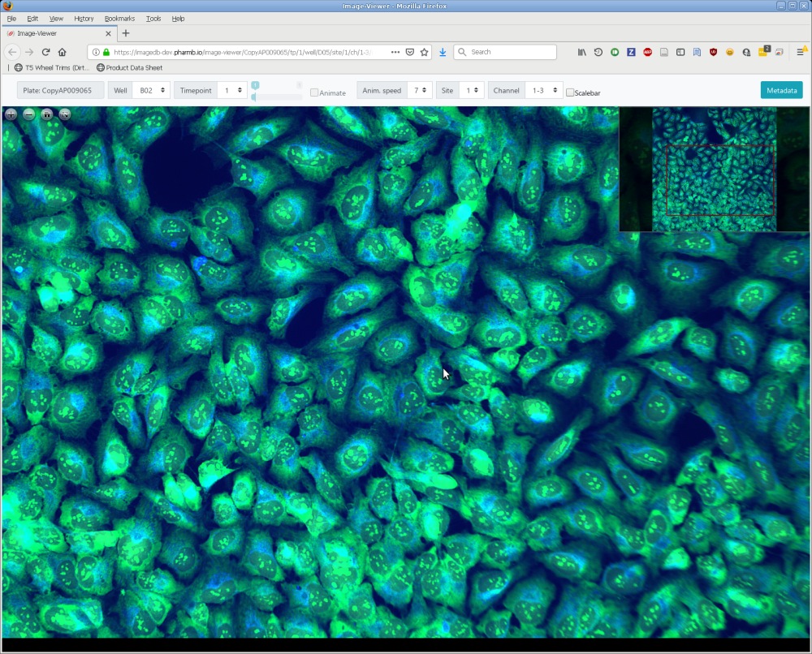Go forward with browser forward arrow

click(x=29, y=52)
